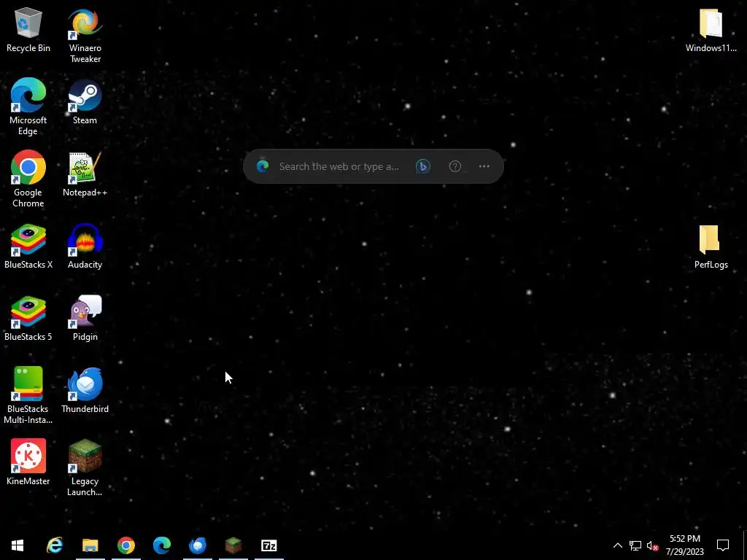
Task: Click the search bar web text field
Action: pyautogui.click(x=338, y=167)
